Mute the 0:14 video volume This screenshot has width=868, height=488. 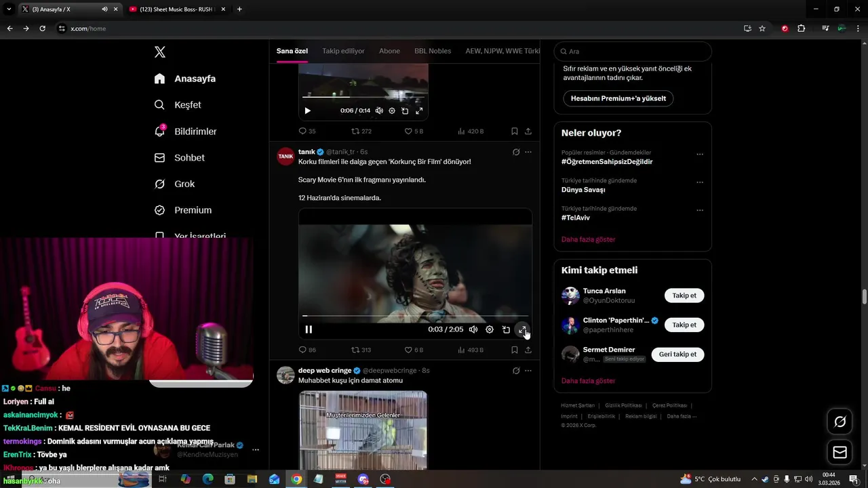pyautogui.click(x=379, y=110)
